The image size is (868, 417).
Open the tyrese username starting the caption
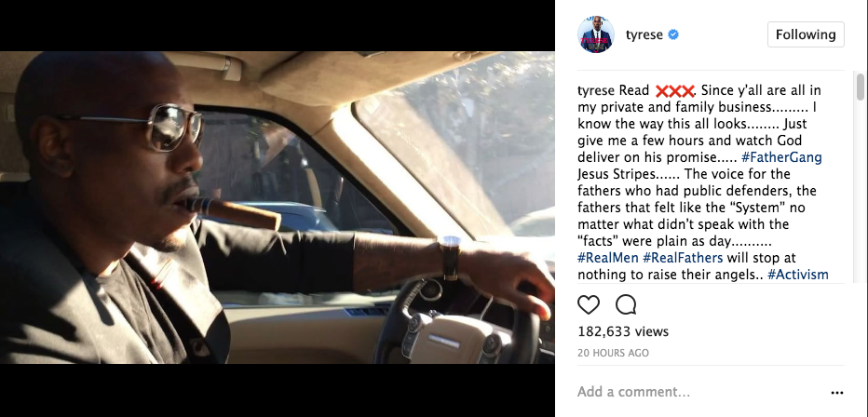point(596,90)
